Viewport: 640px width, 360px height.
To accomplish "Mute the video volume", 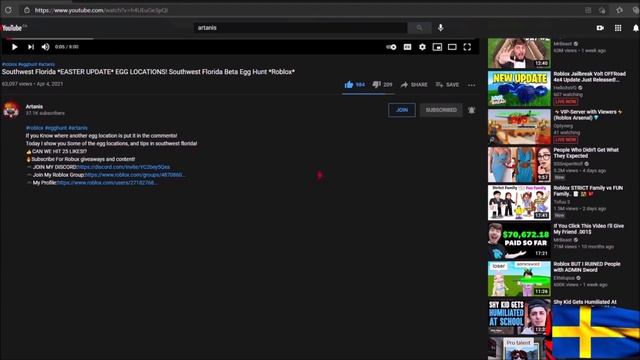I will pos(45,47).
